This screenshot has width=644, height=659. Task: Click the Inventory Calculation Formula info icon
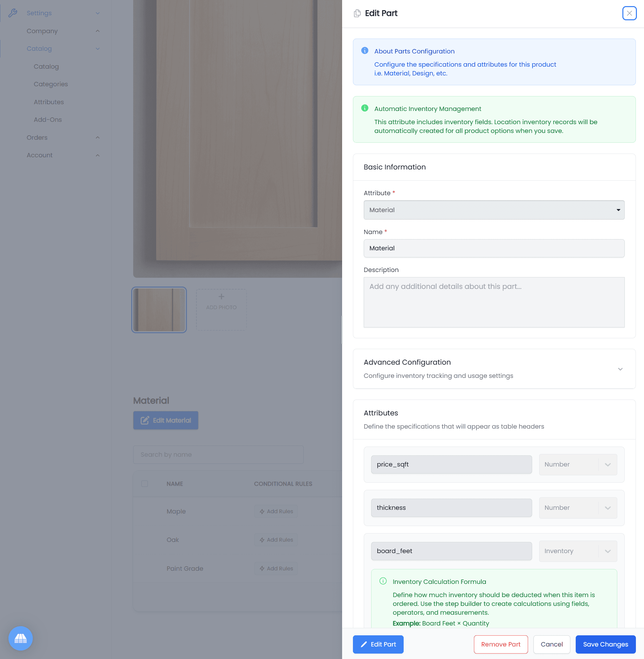(x=384, y=582)
